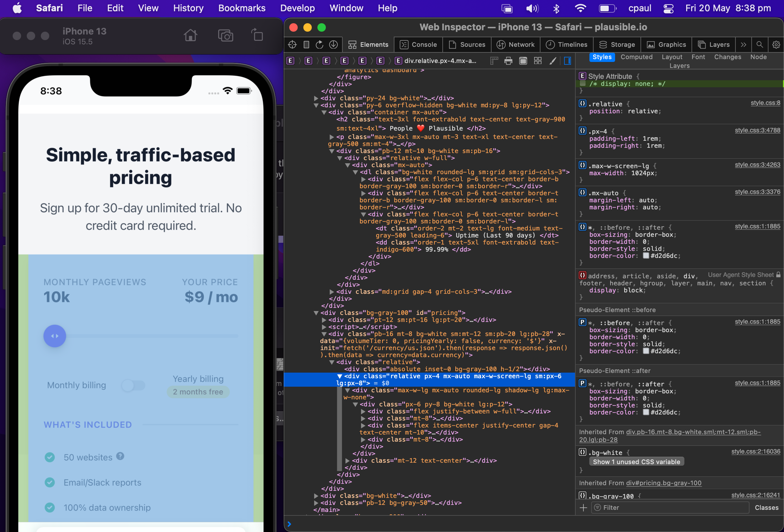Collapse the div with id pricing
Image resolution: width=784 pixels, height=532 pixels.
point(316,313)
